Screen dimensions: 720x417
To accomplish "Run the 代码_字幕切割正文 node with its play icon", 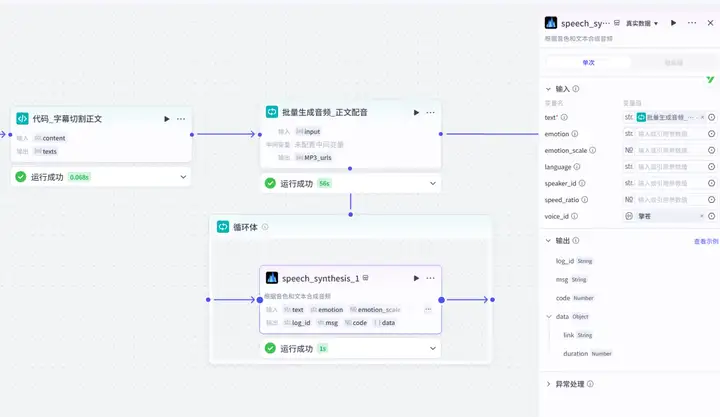I will pos(167,119).
